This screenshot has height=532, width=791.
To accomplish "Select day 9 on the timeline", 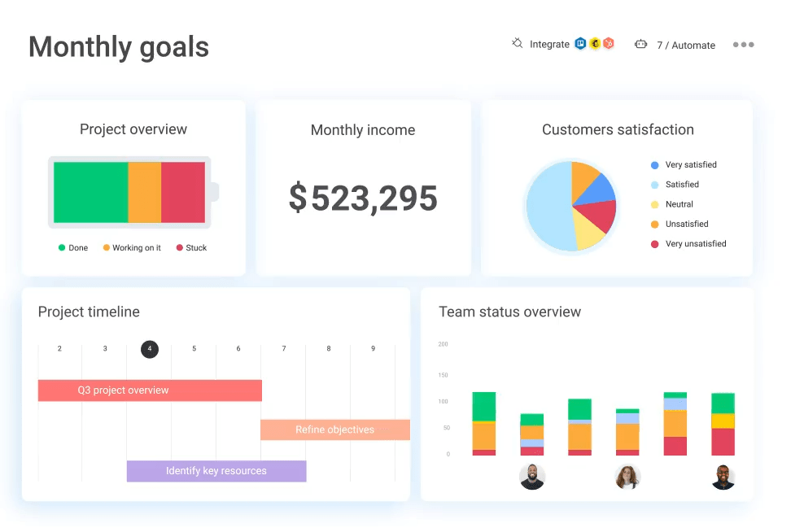I will tap(374, 348).
